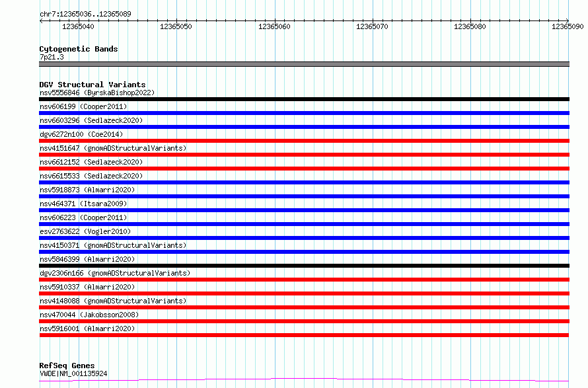
Task: Click the blue bar under nsv606199
Action: [304, 113]
